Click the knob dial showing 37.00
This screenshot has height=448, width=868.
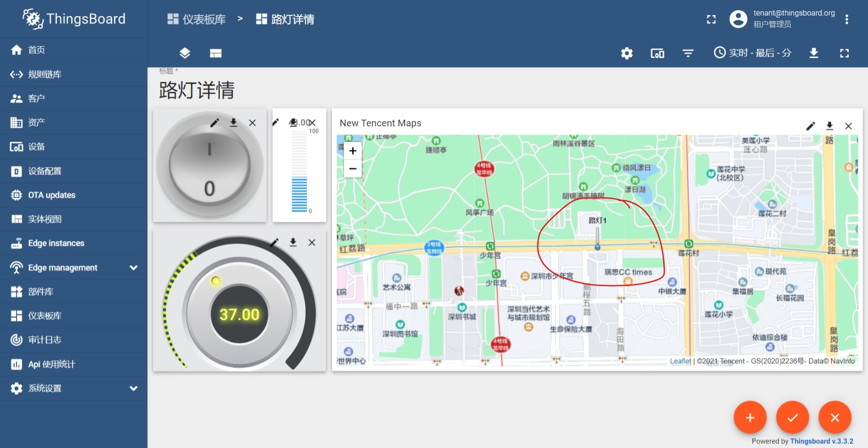239,313
